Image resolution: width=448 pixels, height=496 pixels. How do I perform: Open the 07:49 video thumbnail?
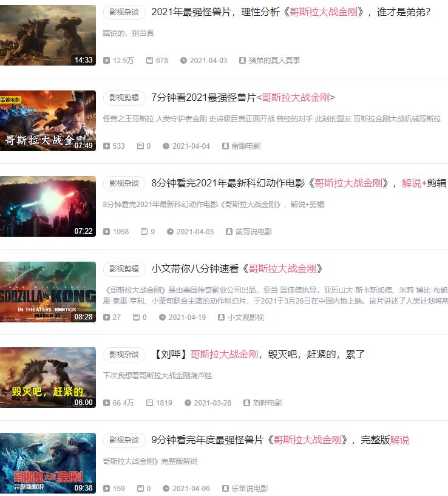click(x=48, y=121)
